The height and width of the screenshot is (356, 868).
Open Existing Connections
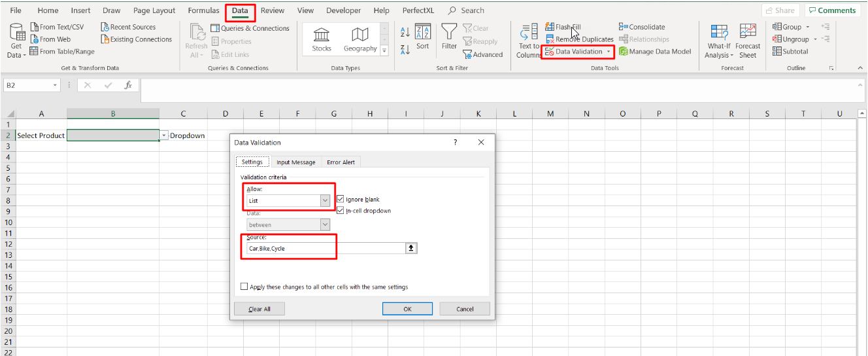(x=136, y=39)
